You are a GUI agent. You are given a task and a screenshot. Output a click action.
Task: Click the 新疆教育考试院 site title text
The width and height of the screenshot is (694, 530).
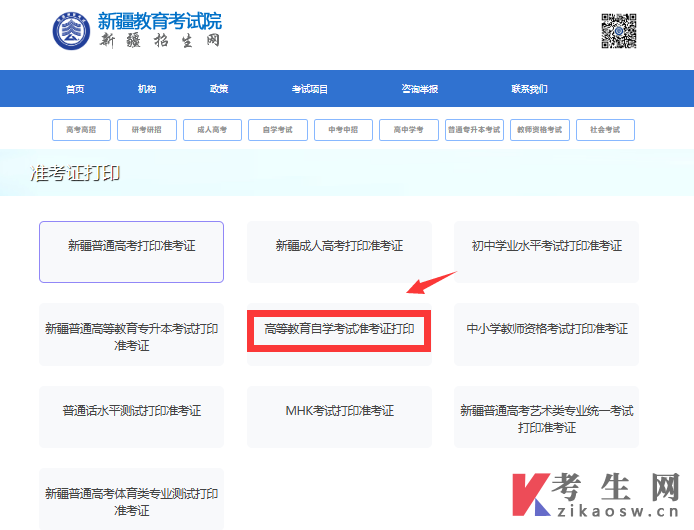tap(160, 21)
